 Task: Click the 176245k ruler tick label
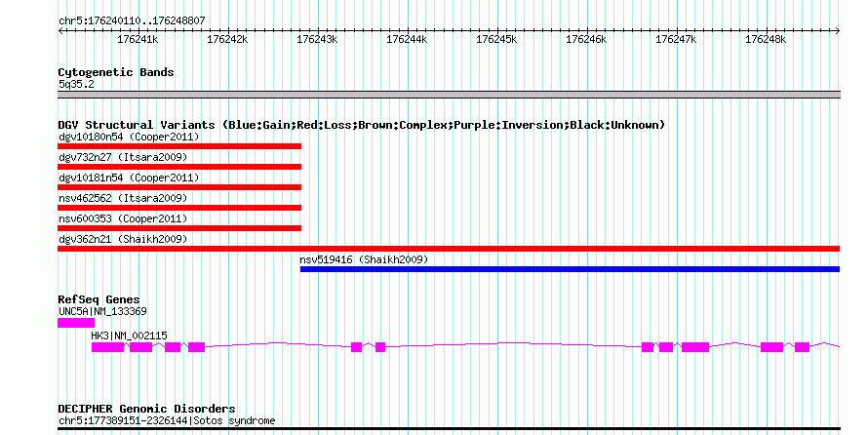pyautogui.click(x=496, y=39)
